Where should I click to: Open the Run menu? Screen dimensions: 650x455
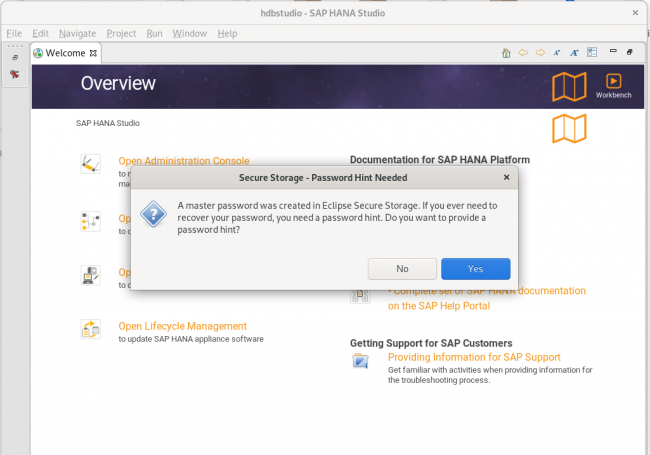tap(154, 33)
